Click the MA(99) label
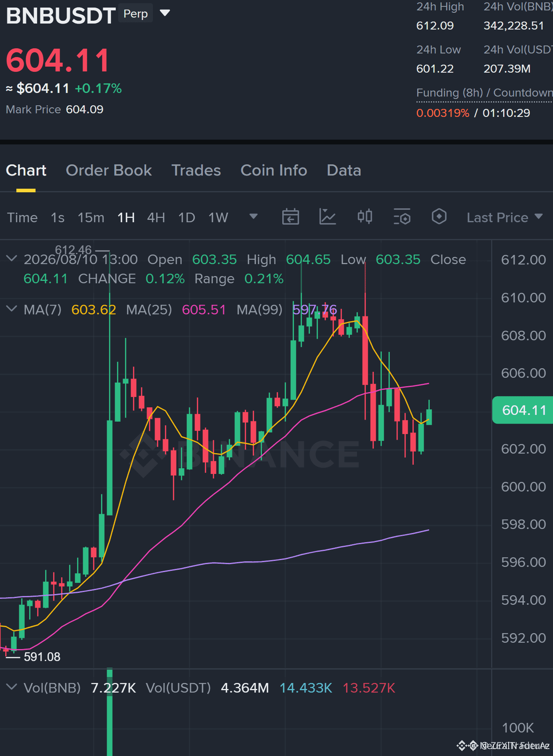The height and width of the screenshot is (756, 553). pyautogui.click(x=260, y=310)
